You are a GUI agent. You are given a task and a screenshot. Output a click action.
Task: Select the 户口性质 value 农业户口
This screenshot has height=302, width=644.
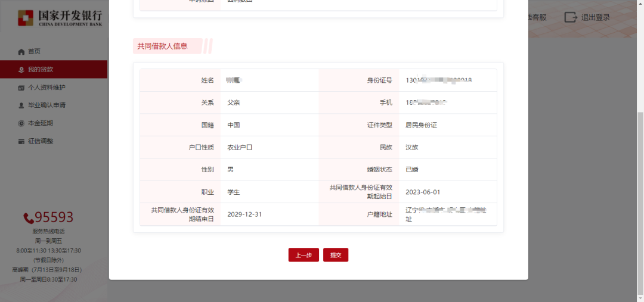240,147
